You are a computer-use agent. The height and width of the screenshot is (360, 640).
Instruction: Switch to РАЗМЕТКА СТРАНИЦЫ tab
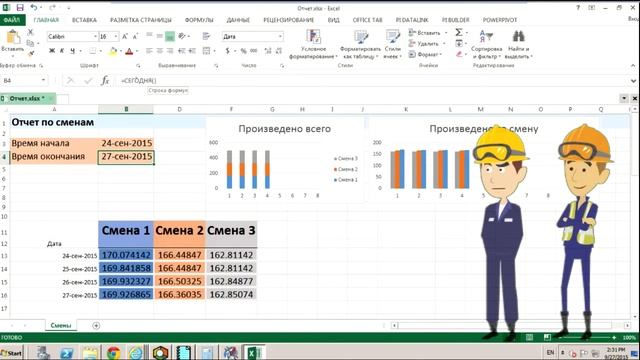click(141, 20)
